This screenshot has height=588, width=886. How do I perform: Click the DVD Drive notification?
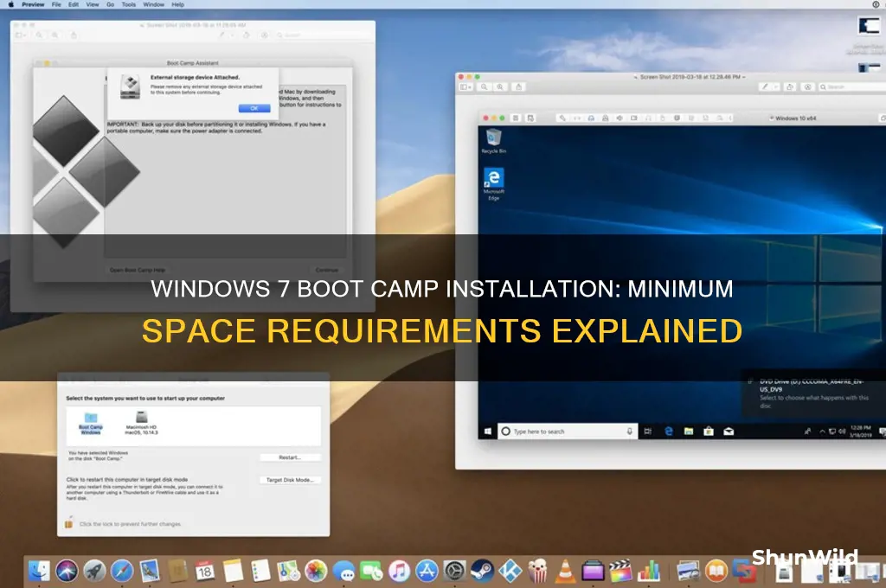813,393
